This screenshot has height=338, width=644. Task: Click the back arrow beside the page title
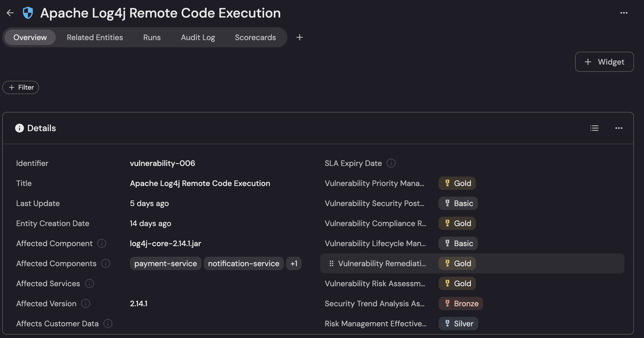pyautogui.click(x=10, y=13)
